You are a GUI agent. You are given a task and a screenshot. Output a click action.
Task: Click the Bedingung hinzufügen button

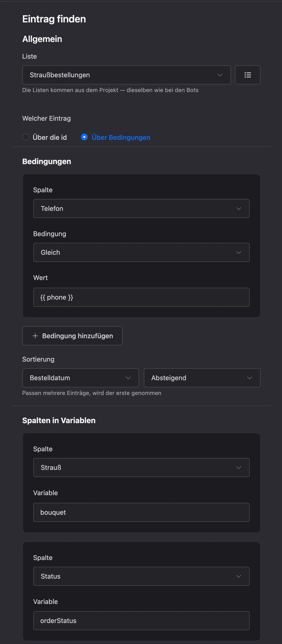pos(72,336)
